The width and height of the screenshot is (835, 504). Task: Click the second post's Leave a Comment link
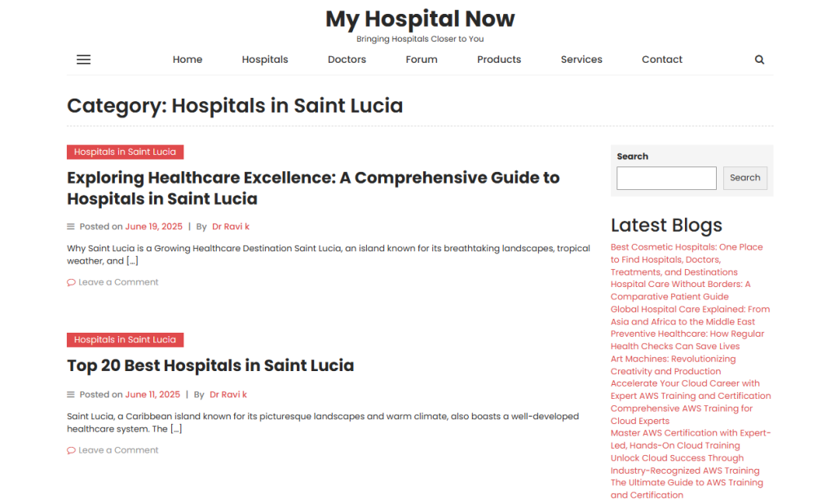pyautogui.click(x=118, y=450)
